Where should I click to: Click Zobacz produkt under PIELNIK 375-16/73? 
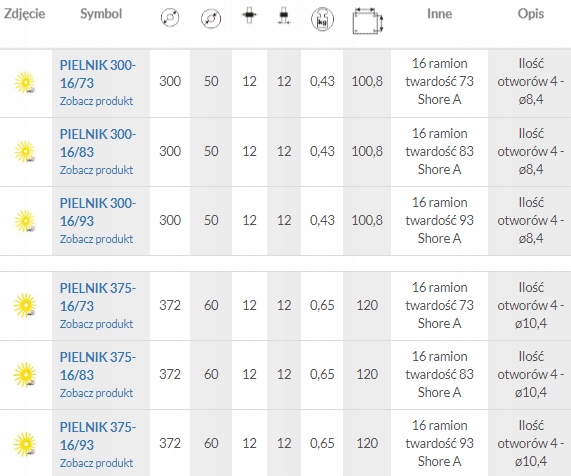97,324
